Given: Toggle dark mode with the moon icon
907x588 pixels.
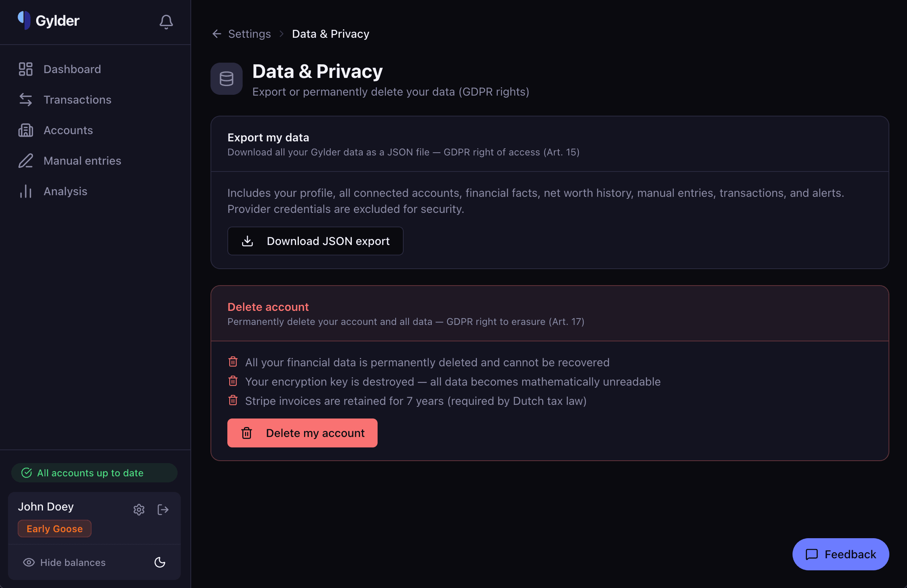Looking at the screenshot, I should [x=159, y=562].
